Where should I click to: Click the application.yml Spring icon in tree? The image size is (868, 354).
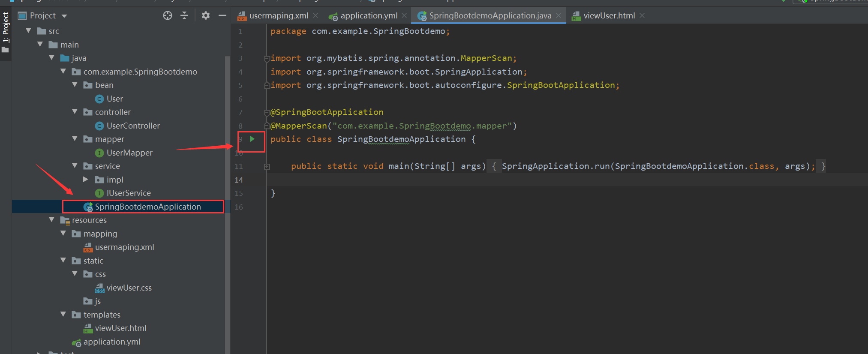(76, 342)
